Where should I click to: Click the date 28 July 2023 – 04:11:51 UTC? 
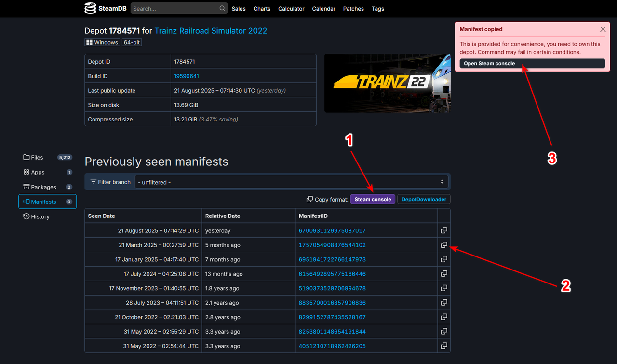[x=162, y=303]
